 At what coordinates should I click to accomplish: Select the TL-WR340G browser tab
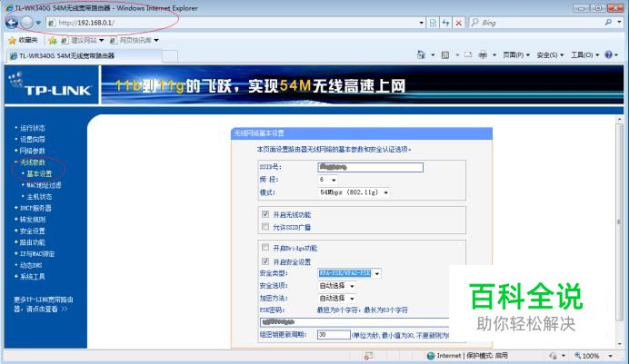point(85,55)
